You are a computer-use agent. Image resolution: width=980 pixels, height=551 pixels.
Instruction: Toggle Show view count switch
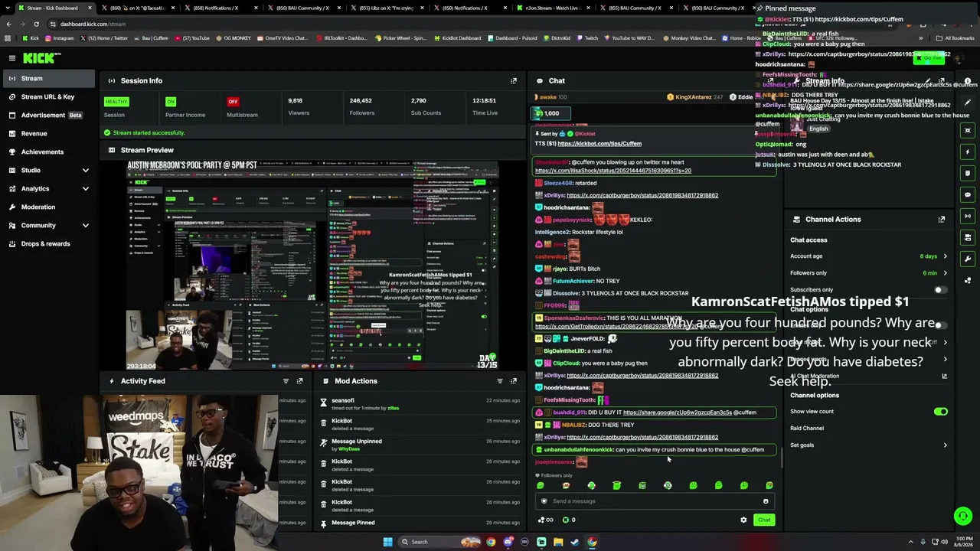940,412
